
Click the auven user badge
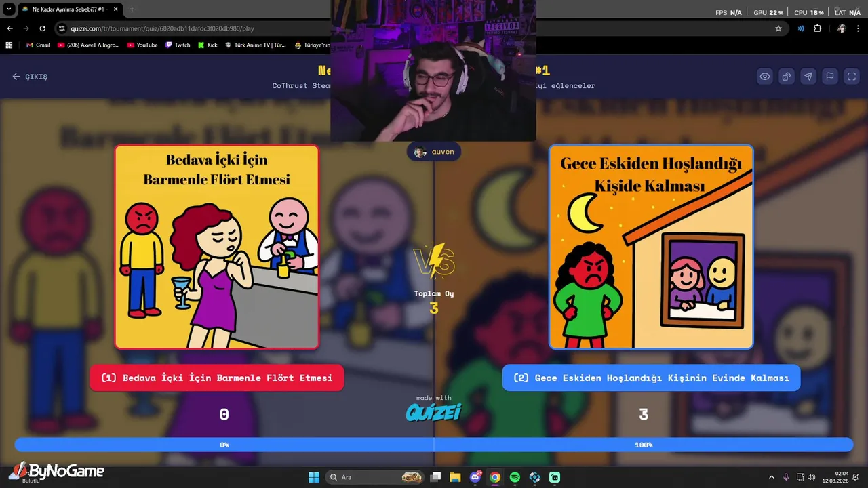[x=434, y=152]
